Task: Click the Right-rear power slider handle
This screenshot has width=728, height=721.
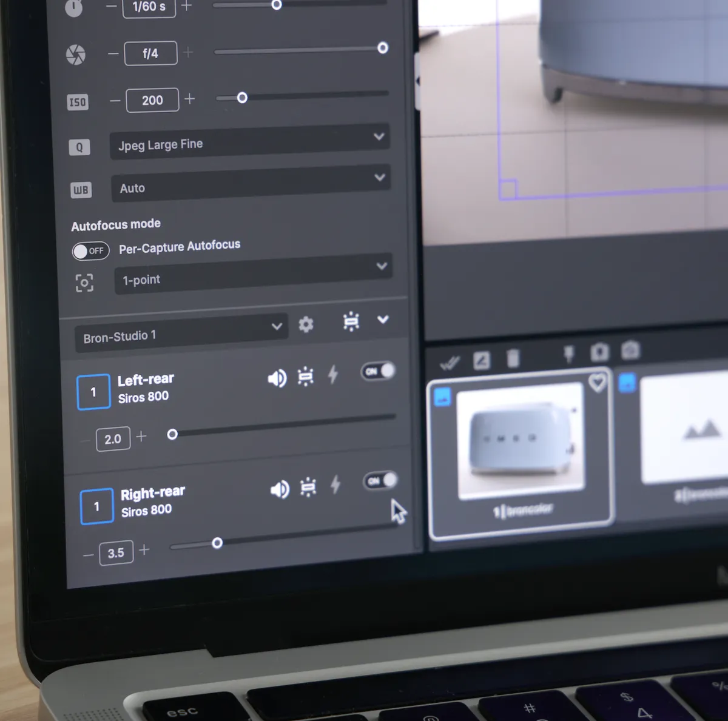Action: point(217,543)
